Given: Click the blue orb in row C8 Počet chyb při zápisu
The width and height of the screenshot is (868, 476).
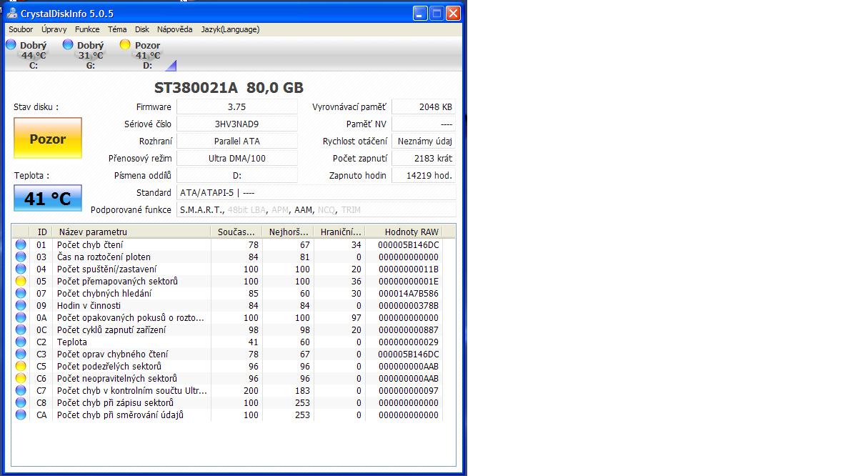Looking at the screenshot, I should point(21,402).
